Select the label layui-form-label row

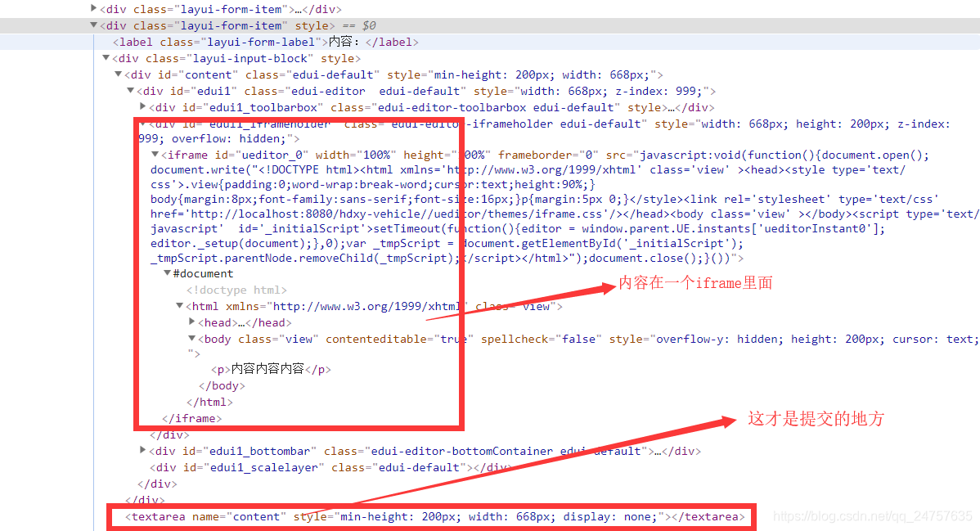[x=266, y=42]
